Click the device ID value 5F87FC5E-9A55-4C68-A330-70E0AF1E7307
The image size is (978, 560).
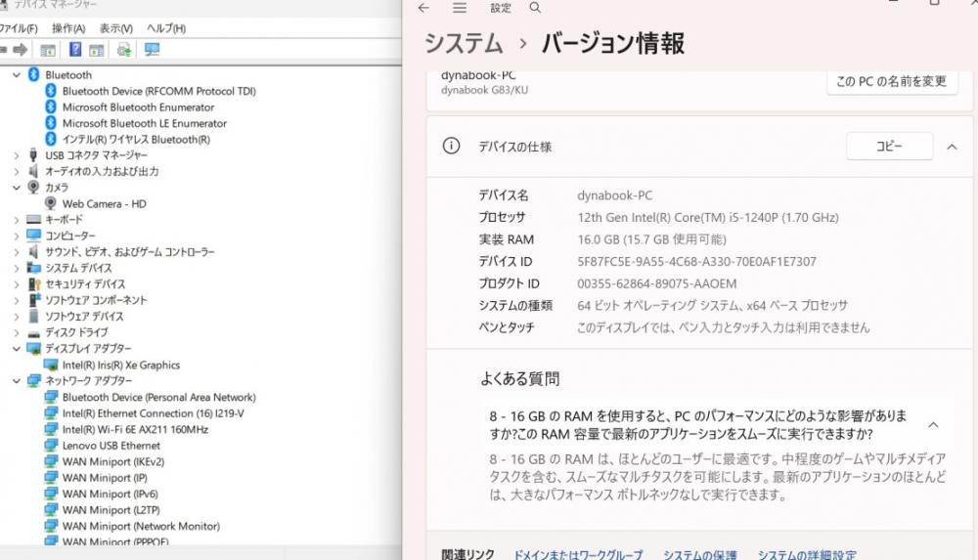coord(696,262)
